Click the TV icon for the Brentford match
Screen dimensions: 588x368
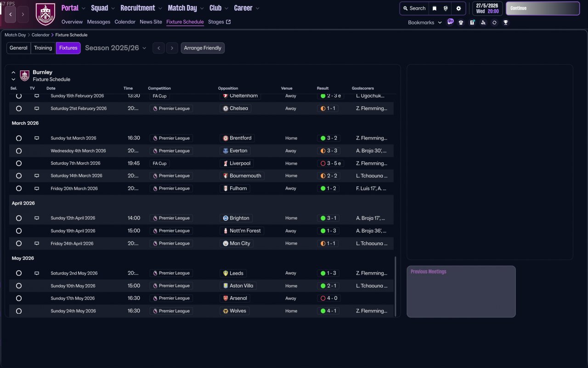(37, 138)
